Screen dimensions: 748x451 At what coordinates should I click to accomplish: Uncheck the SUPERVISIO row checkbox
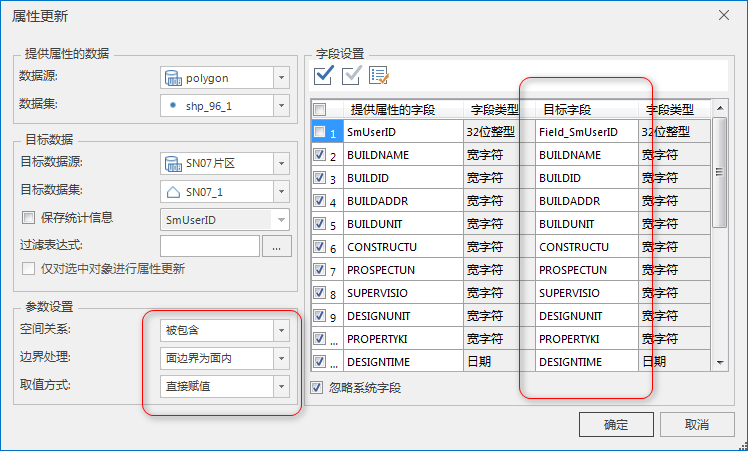tap(320, 292)
